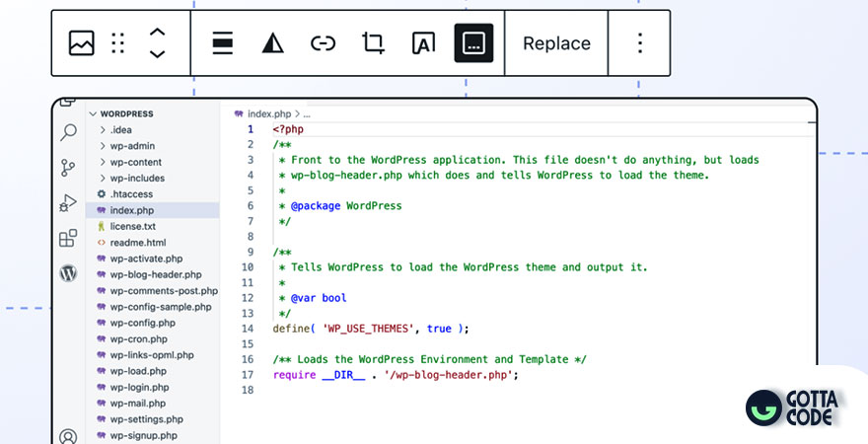The width and height of the screenshot is (868, 444).
Task: Open wp-cron.php file
Action: pyautogui.click(x=132, y=338)
